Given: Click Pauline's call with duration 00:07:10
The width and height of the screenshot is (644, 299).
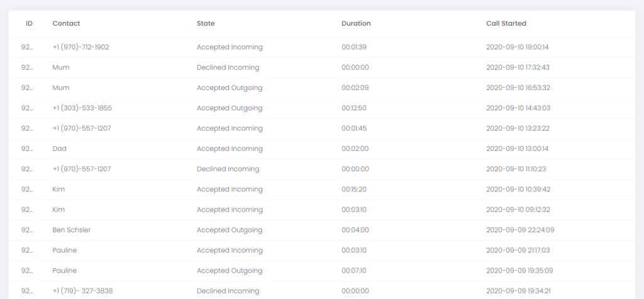Looking at the screenshot, I should click(x=321, y=271).
